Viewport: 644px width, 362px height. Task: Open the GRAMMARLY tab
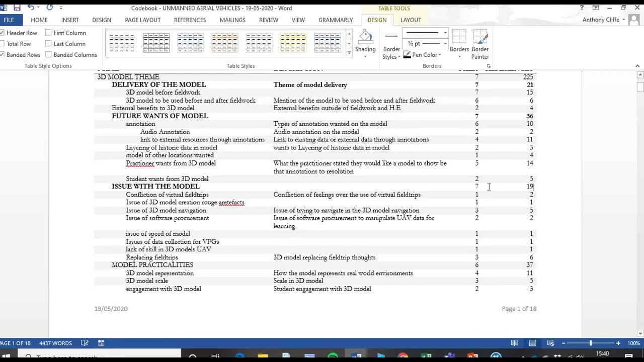point(336,20)
